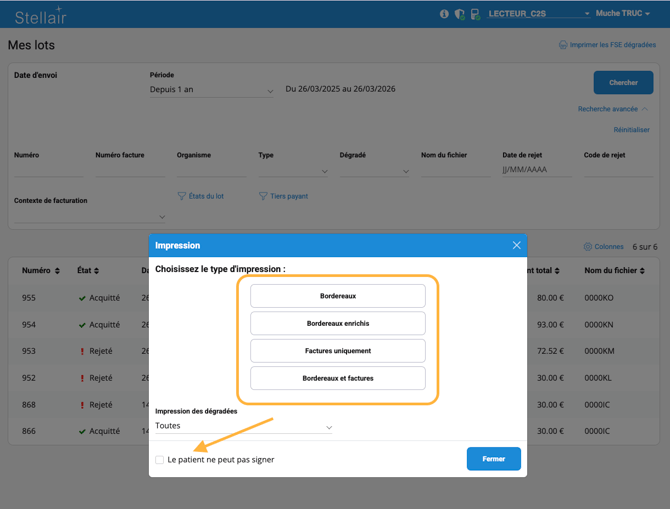Image resolution: width=670 pixels, height=509 pixels.
Task: Select the Bordereaux print option
Action: click(337, 296)
